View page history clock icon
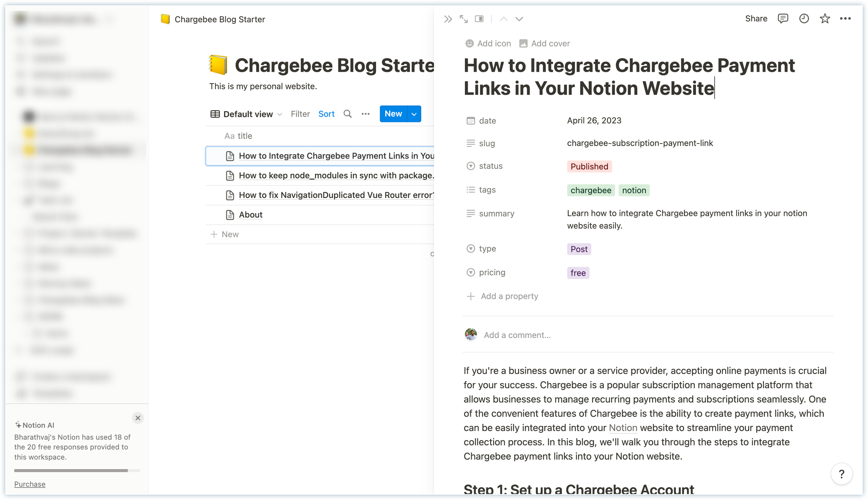 (x=804, y=18)
